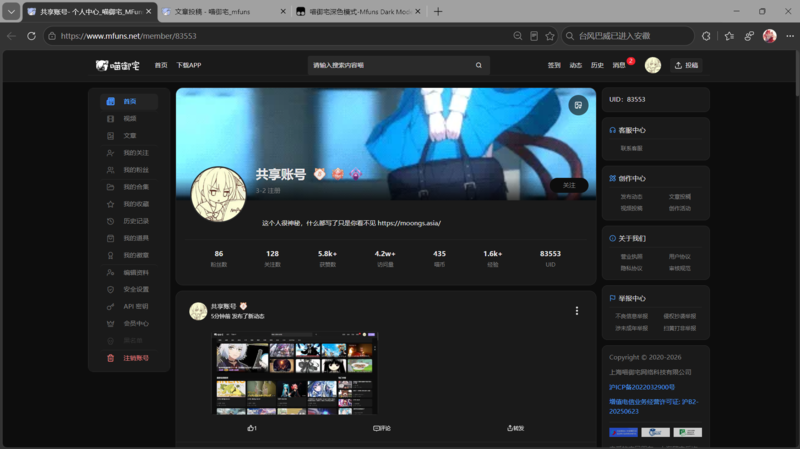This screenshot has width=800, height=449.
Task: Open 视频 in the left sidebar
Action: pos(129,118)
